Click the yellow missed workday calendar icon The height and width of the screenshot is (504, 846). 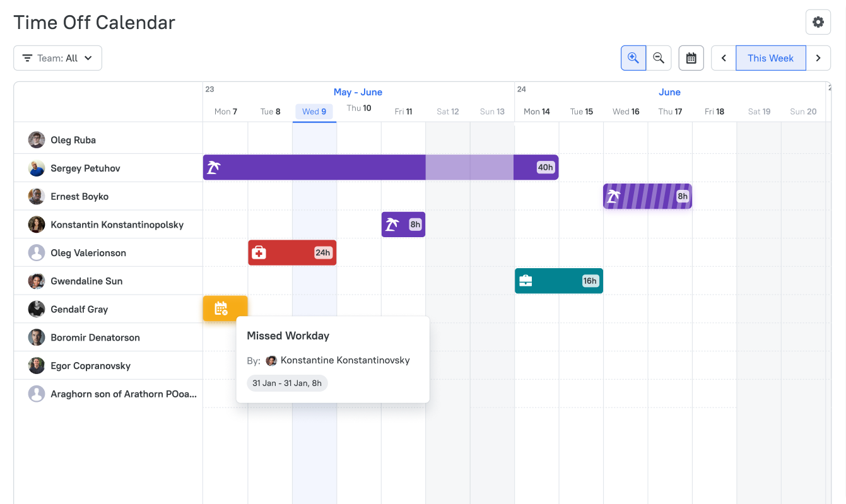[x=221, y=308]
